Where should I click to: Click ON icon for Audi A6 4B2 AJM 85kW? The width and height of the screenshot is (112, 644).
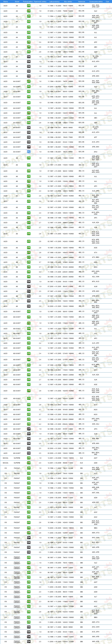tap(29, 286)
